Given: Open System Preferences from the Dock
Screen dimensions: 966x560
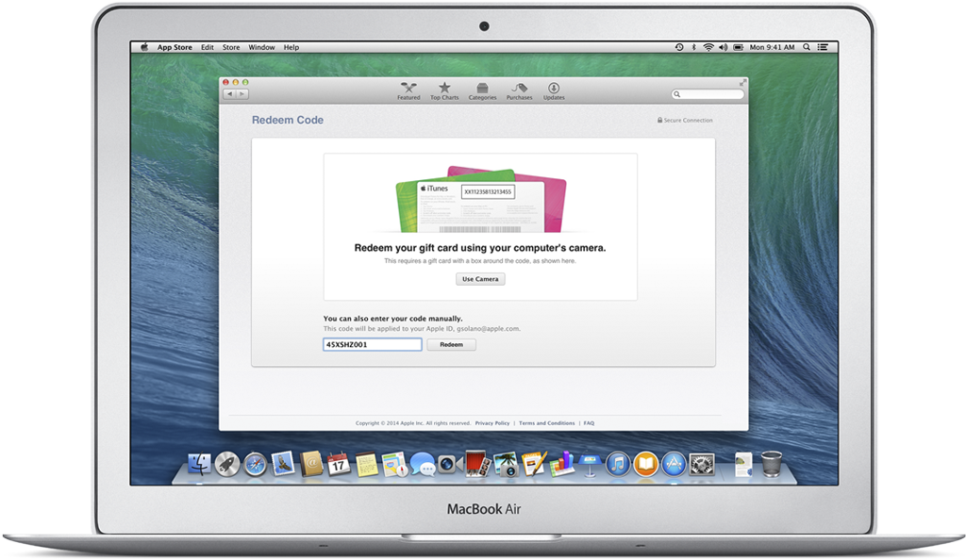Looking at the screenshot, I should (x=702, y=464).
